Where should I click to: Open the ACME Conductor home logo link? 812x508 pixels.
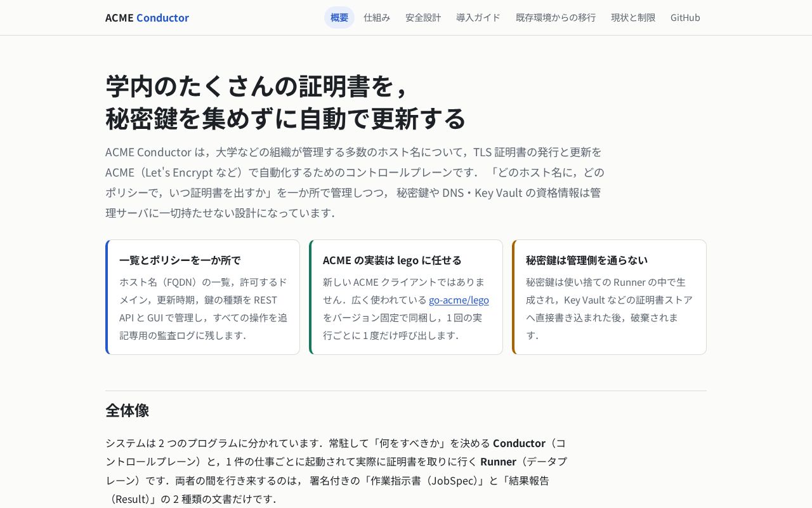point(147,18)
